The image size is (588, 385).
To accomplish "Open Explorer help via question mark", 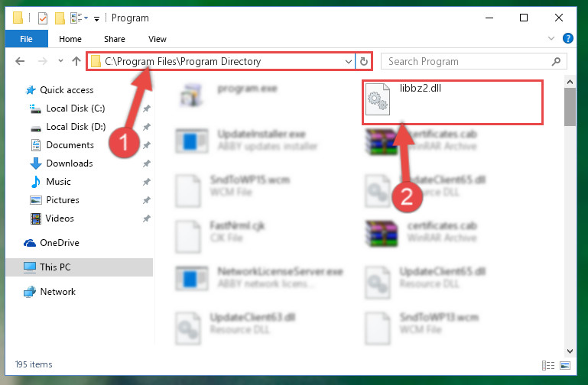I will pos(568,38).
